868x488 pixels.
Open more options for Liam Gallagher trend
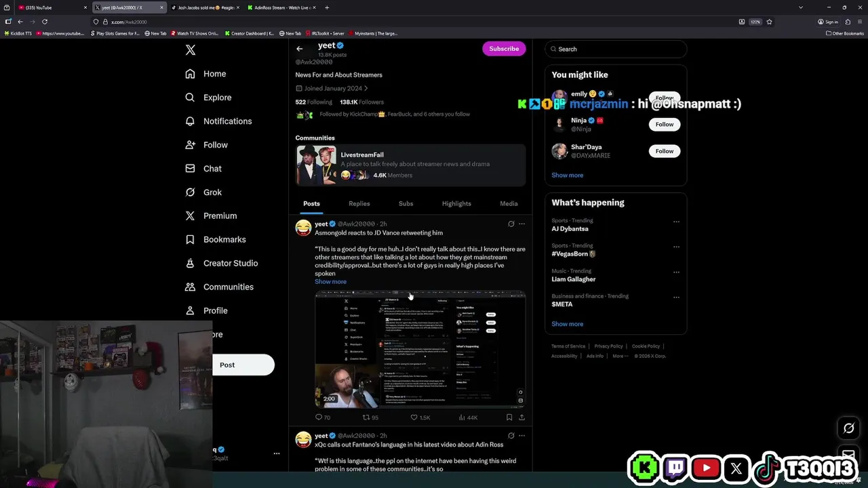676,272
